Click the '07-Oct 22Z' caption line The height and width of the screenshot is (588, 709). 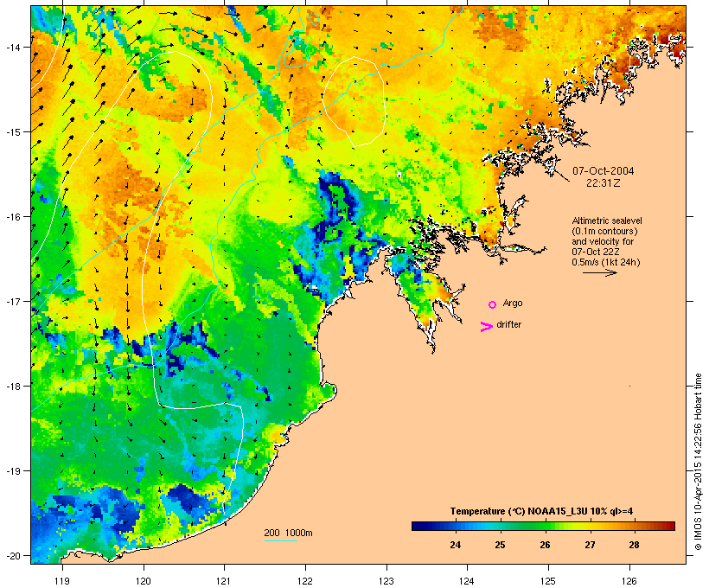[x=596, y=252]
